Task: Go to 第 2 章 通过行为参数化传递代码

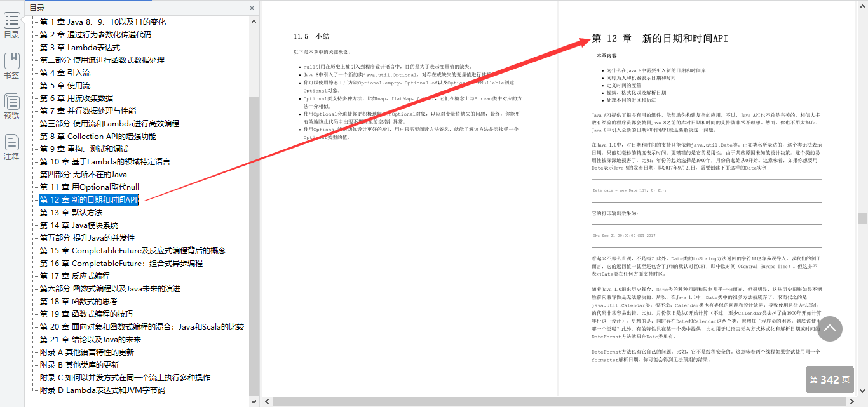Action: [95, 34]
